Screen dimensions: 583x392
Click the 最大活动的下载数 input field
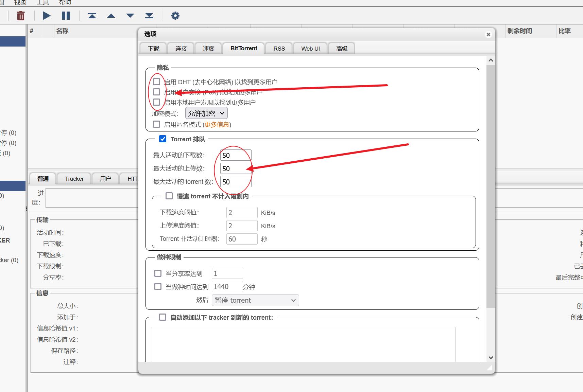point(236,156)
